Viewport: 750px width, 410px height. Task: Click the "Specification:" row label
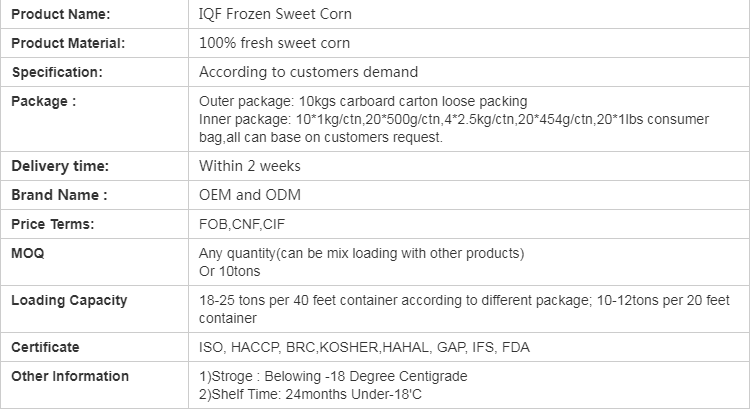click(57, 72)
